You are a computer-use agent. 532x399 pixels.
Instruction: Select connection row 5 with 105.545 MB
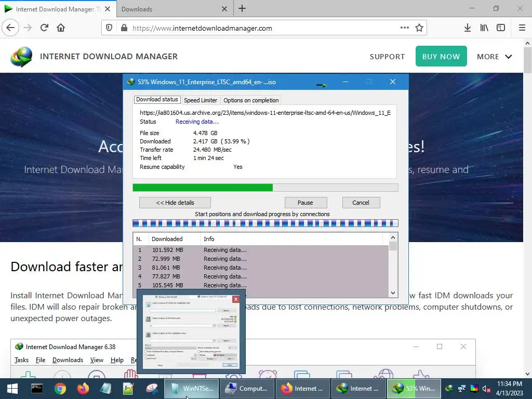pyautogui.click(x=261, y=285)
